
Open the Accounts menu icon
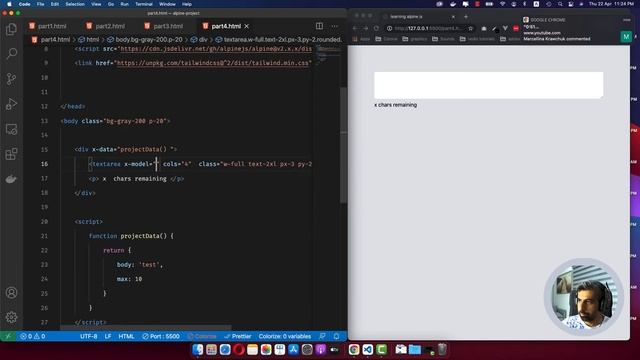pyautogui.click(x=11, y=293)
